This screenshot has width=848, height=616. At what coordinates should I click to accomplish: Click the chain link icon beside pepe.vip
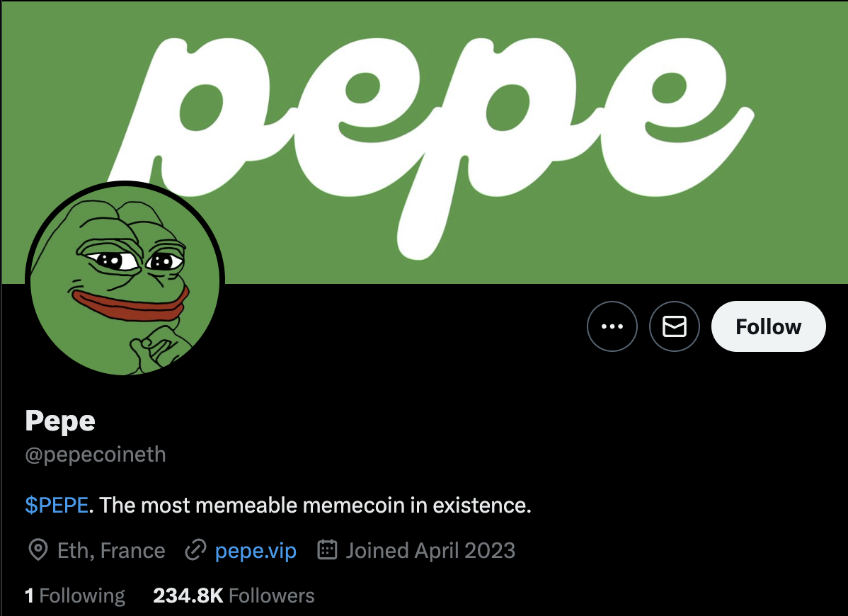pos(195,550)
